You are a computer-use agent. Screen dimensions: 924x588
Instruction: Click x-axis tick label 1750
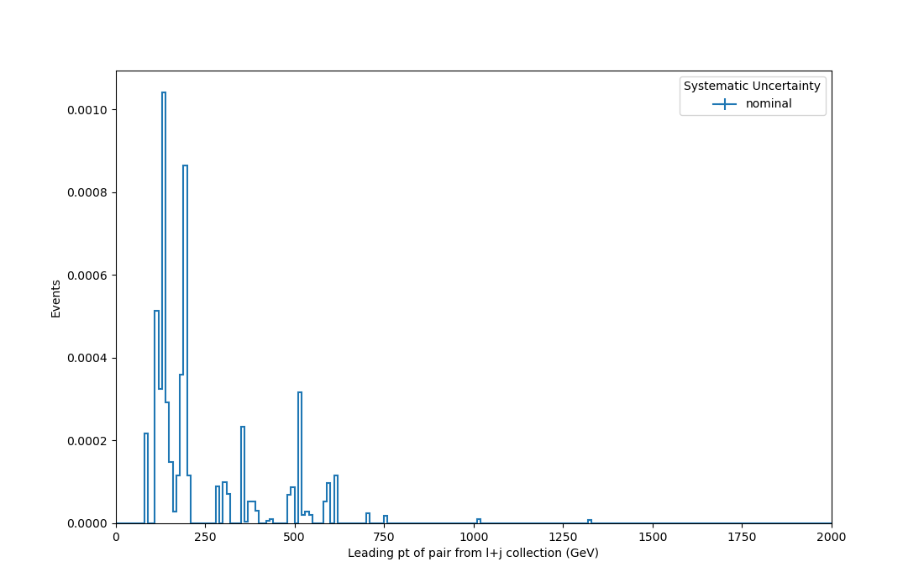[742, 537]
